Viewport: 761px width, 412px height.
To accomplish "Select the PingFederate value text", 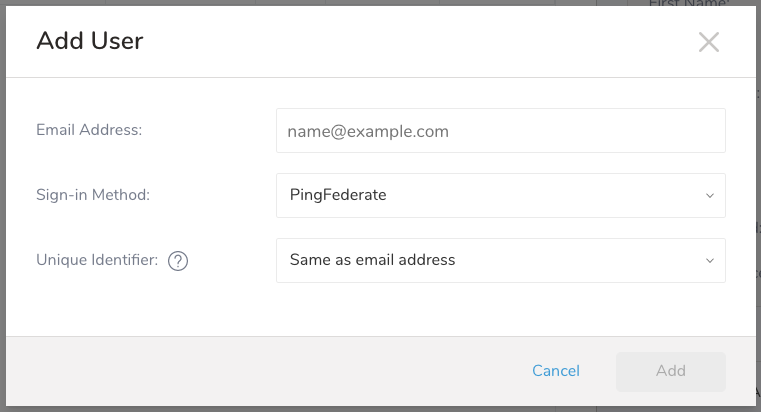I will (338, 195).
